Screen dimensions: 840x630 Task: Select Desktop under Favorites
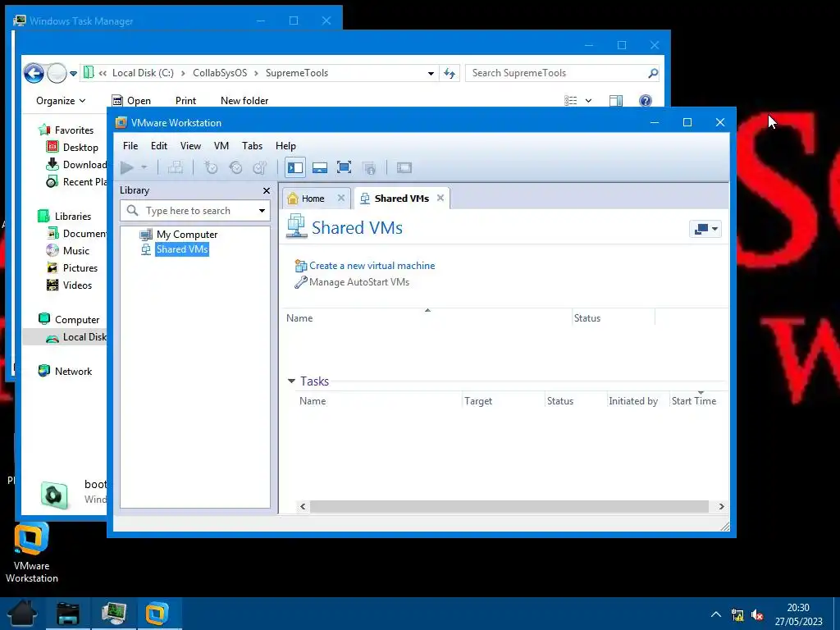pos(72,148)
